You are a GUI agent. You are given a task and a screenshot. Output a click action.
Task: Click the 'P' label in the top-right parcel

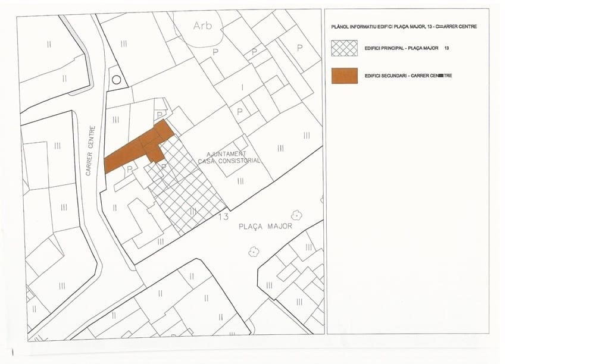pos(299,48)
